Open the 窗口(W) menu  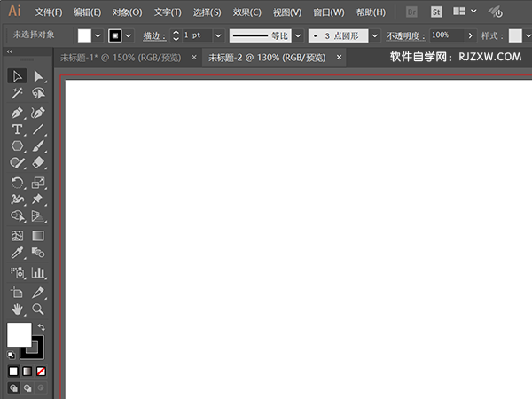[328, 12]
